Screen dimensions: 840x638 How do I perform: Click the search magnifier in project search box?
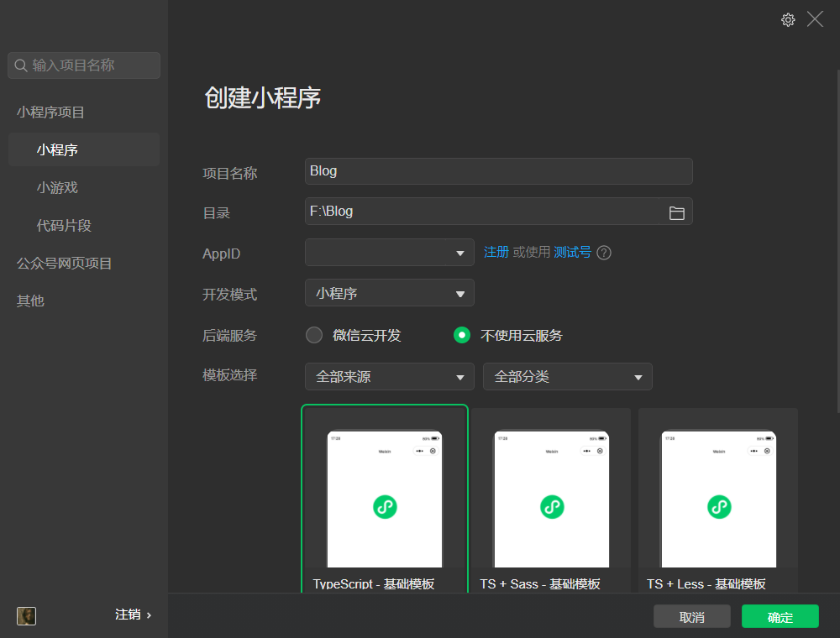click(20, 65)
